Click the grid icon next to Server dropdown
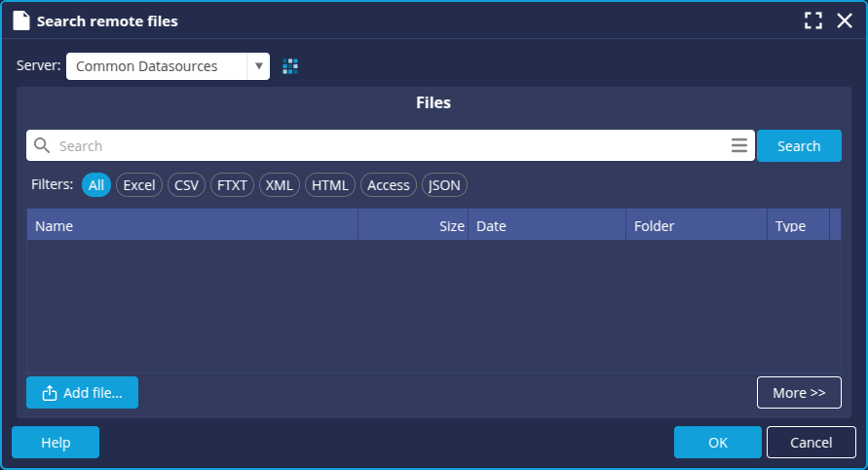 coord(290,66)
